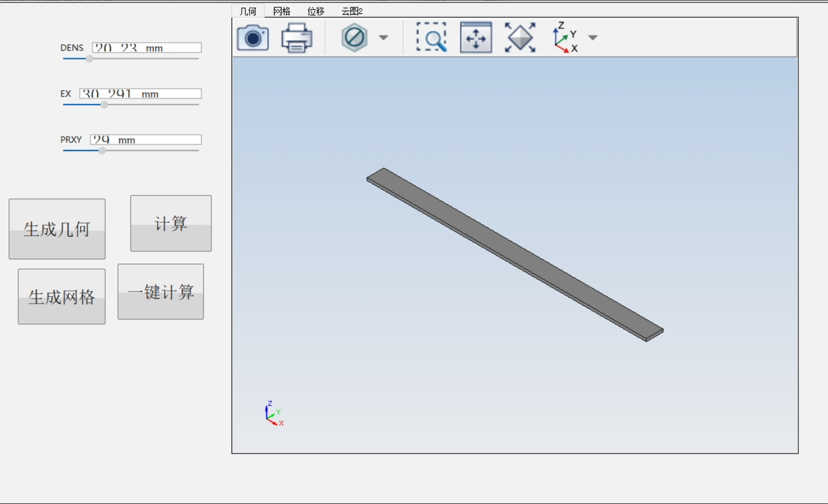Screen dimensions: 828x504
Task: Click the small axis triad in the viewport corner
Action: pyautogui.click(x=274, y=413)
